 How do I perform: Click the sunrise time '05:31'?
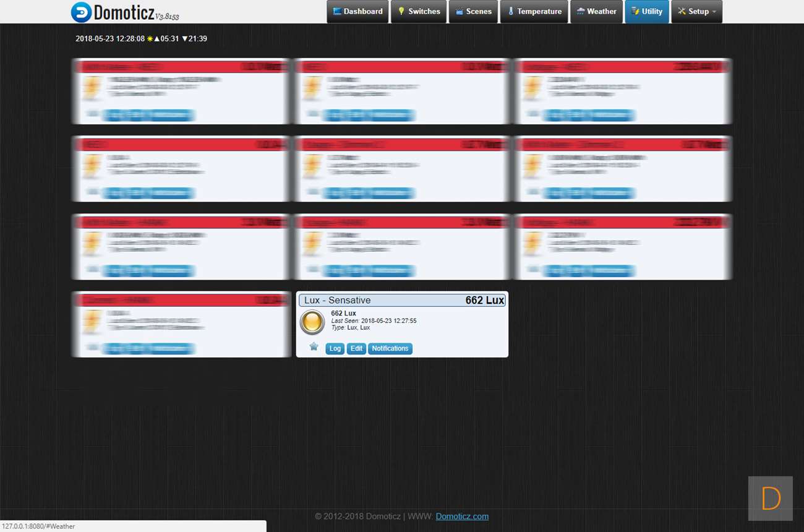169,39
